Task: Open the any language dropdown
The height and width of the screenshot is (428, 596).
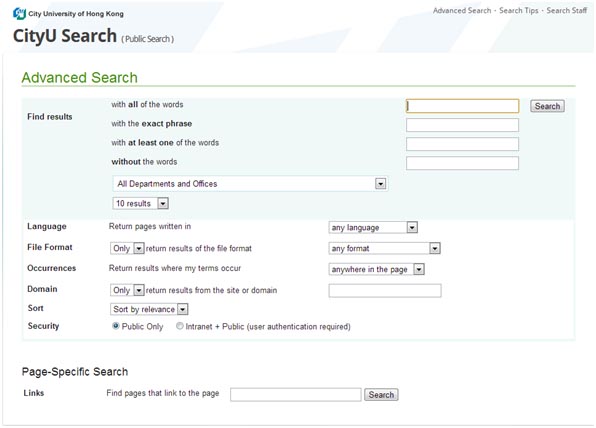Action: pyautogui.click(x=373, y=227)
